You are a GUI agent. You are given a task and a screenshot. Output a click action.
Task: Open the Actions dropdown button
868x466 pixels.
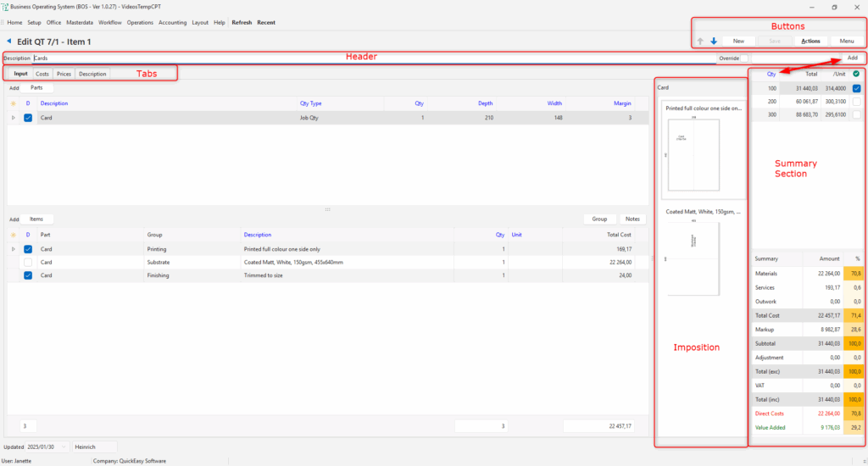(810, 41)
